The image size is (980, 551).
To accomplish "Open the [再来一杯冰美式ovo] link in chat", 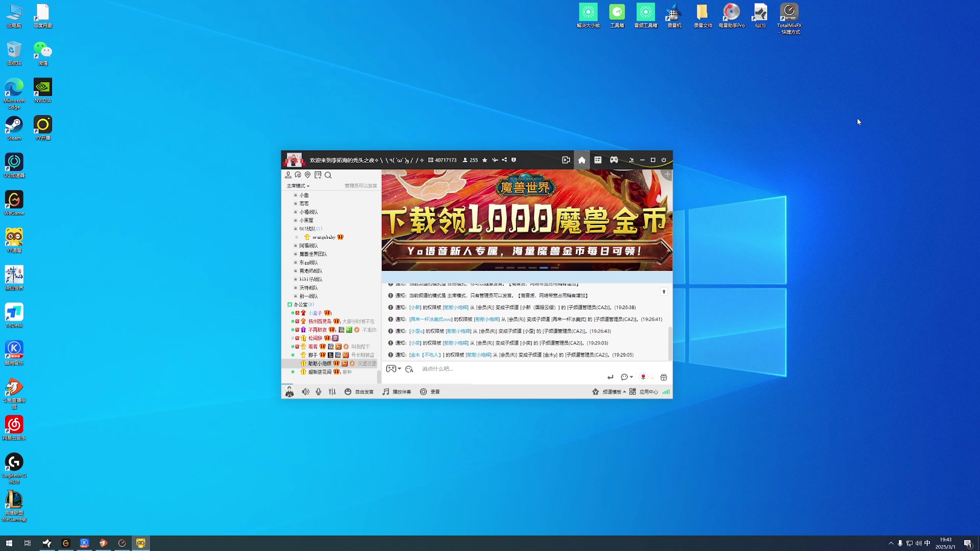I will (431, 319).
